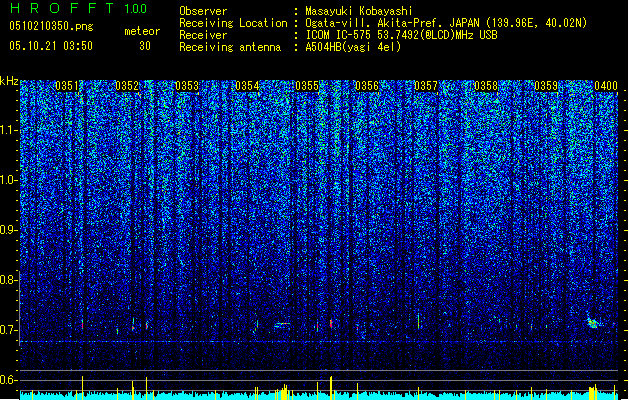
Task: Click the 0354 time marker
Action: tap(247, 86)
